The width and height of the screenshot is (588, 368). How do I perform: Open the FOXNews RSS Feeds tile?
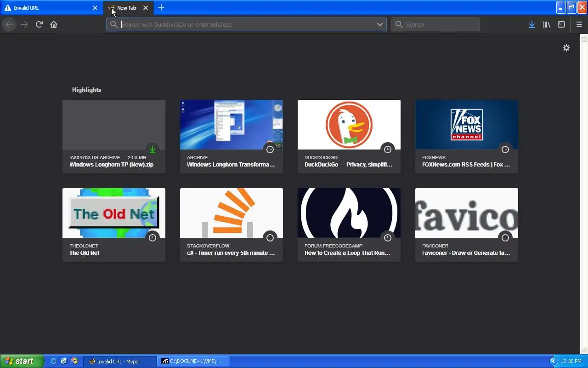tap(467, 137)
